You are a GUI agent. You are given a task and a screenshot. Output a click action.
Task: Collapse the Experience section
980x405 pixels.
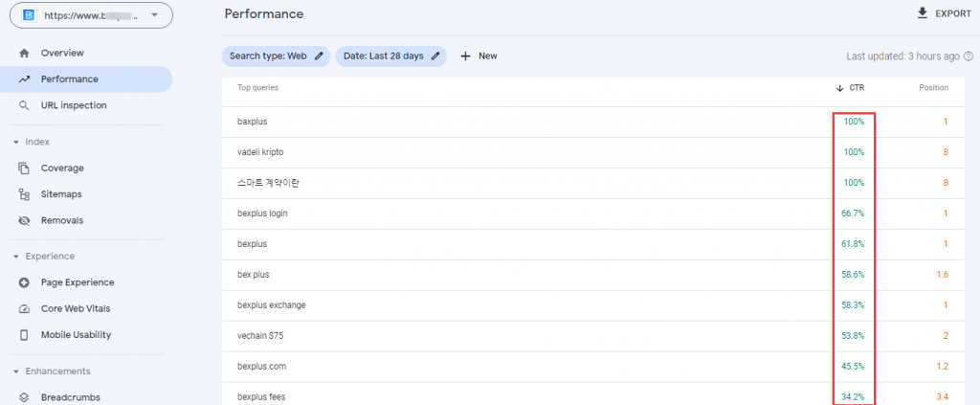(x=15, y=257)
